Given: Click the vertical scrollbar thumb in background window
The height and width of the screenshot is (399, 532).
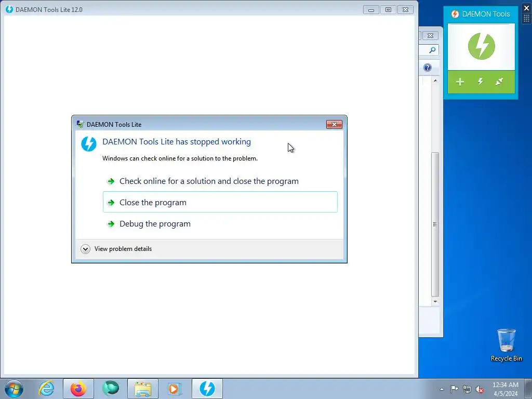Looking at the screenshot, I should (x=435, y=224).
